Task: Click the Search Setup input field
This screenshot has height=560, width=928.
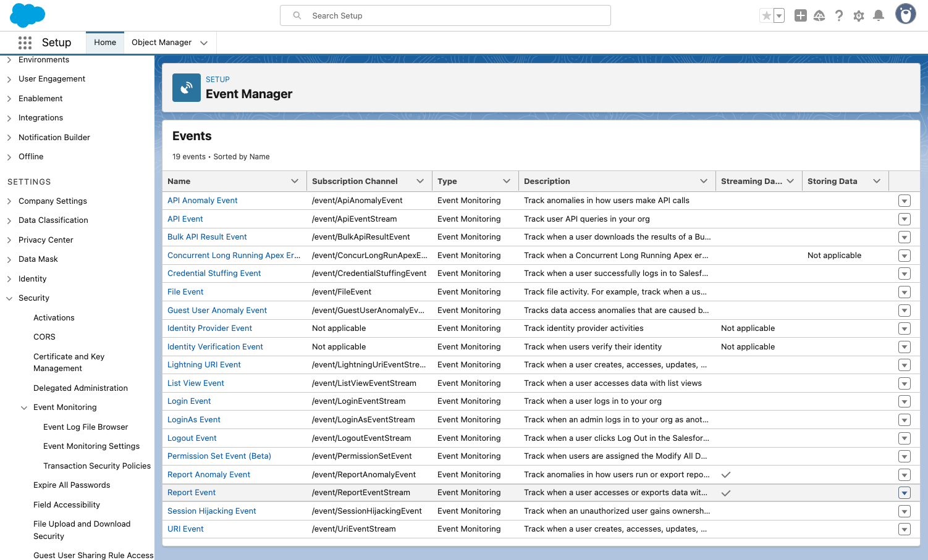Action: tap(445, 15)
